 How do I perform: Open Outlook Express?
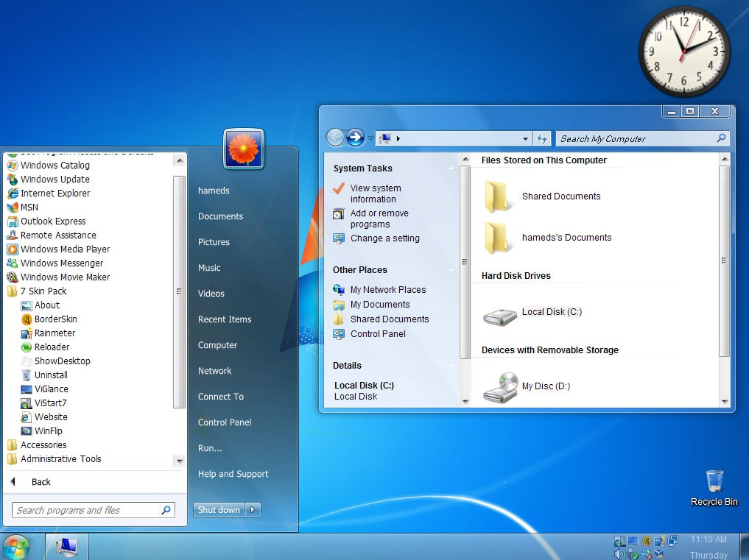coord(46,221)
